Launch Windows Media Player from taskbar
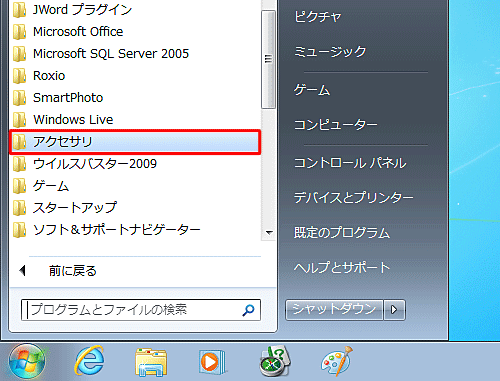This screenshot has height=381, width=500. (212, 361)
